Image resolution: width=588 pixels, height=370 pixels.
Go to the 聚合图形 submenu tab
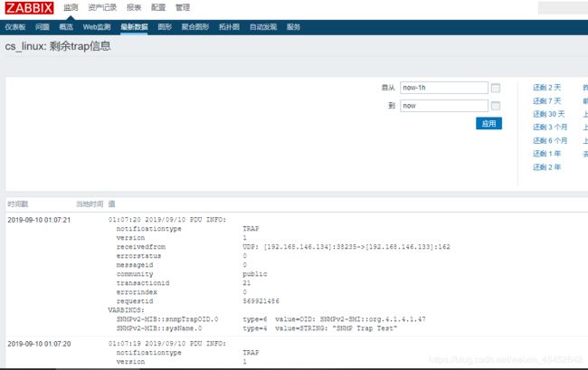pos(195,27)
